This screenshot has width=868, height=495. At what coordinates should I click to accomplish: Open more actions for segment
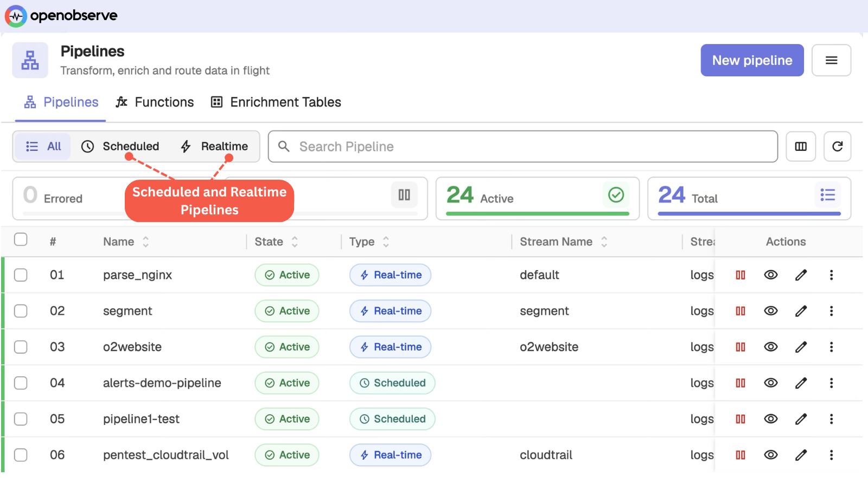coord(831,311)
